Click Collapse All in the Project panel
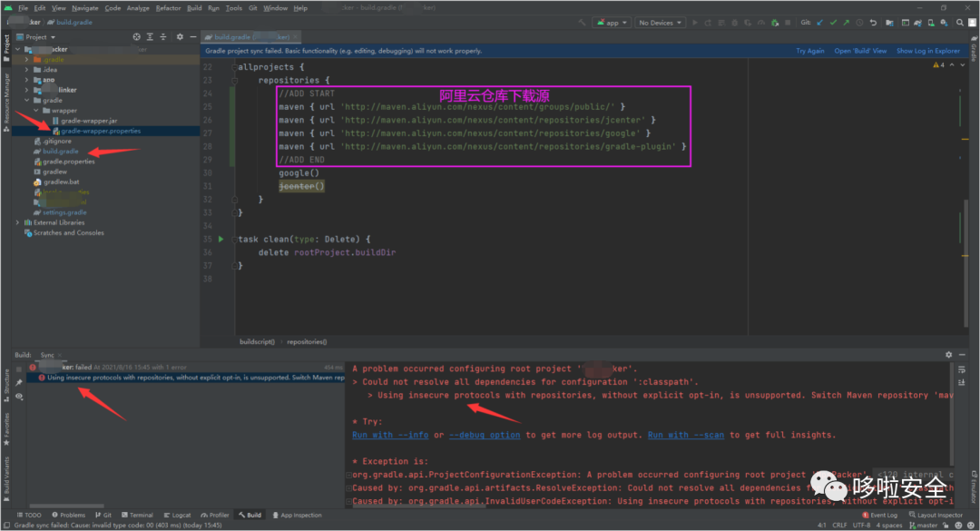The height and width of the screenshot is (531, 980). click(163, 37)
